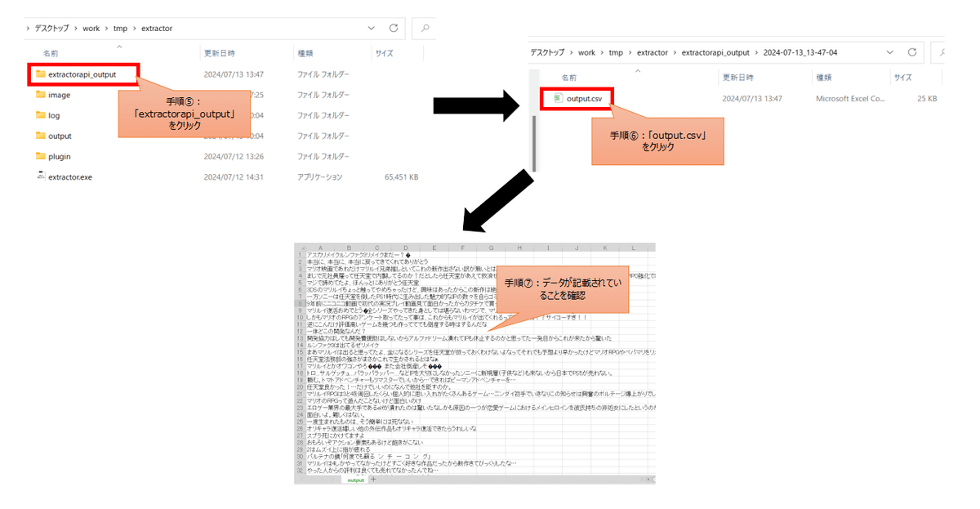Open the log folder
Viewport: 980px width, 509px height.
click(x=56, y=114)
